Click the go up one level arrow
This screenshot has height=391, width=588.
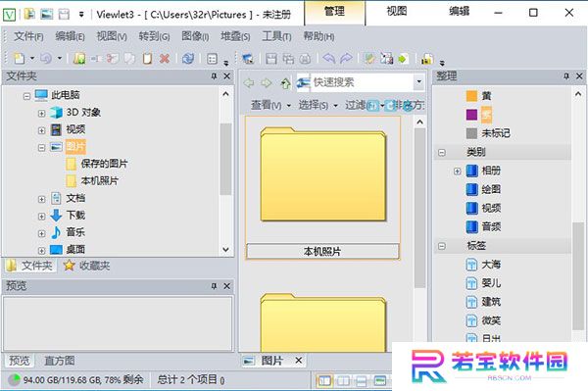pyautogui.click(x=285, y=83)
